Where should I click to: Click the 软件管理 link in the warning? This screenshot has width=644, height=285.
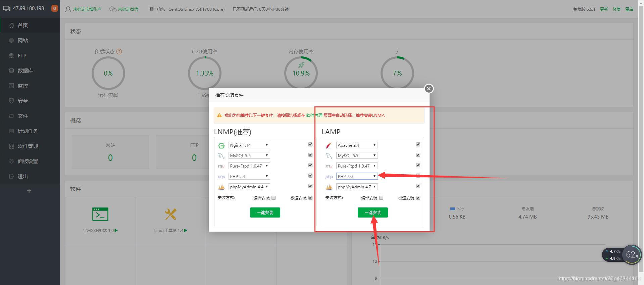314,115
